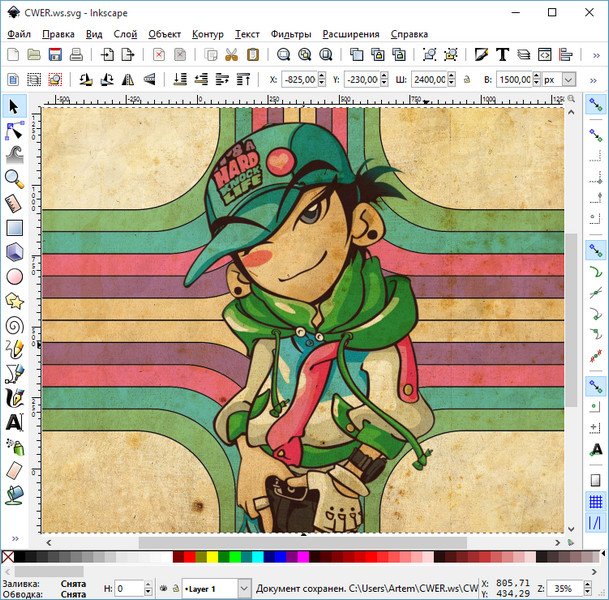Screen dimensions: 609x600
Task: Pick the Rectangle drawing tool
Action: click(14, 228)
